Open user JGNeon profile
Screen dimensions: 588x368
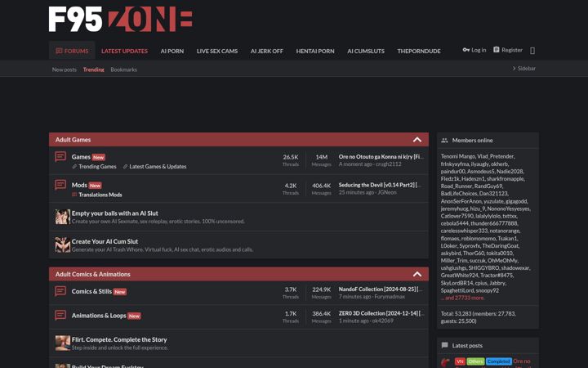coord(387,192)
